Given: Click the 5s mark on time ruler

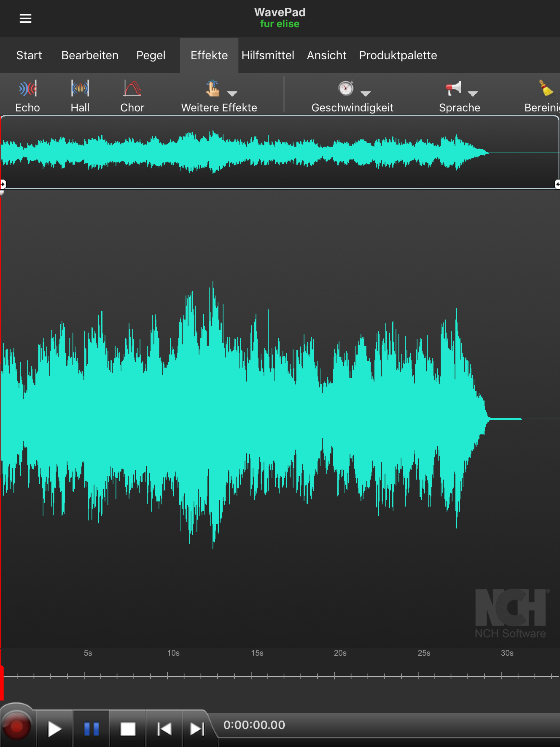Looking at the screenshot, I should coord(88,653).
